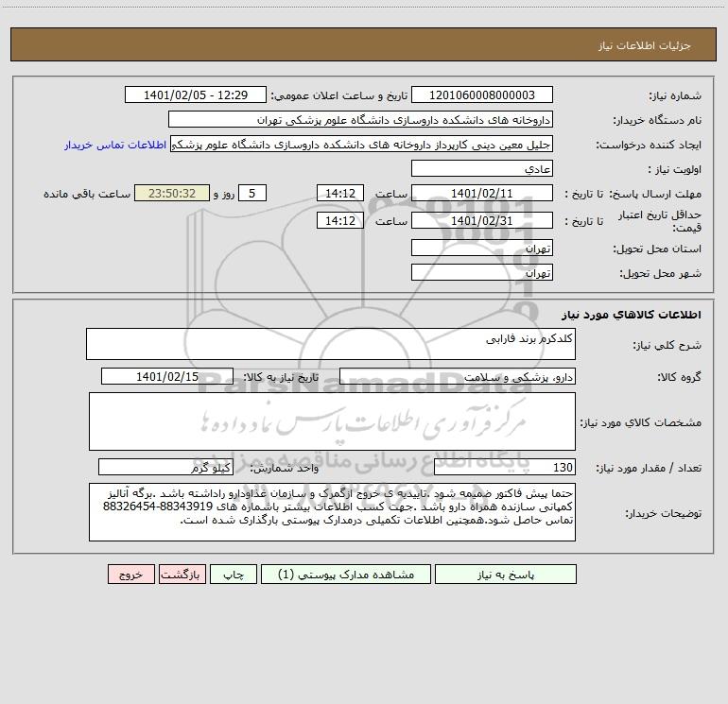Click the price validity date 1401/02/31
This screenshot has width=728, height=704.
click(x=482, y=220)
